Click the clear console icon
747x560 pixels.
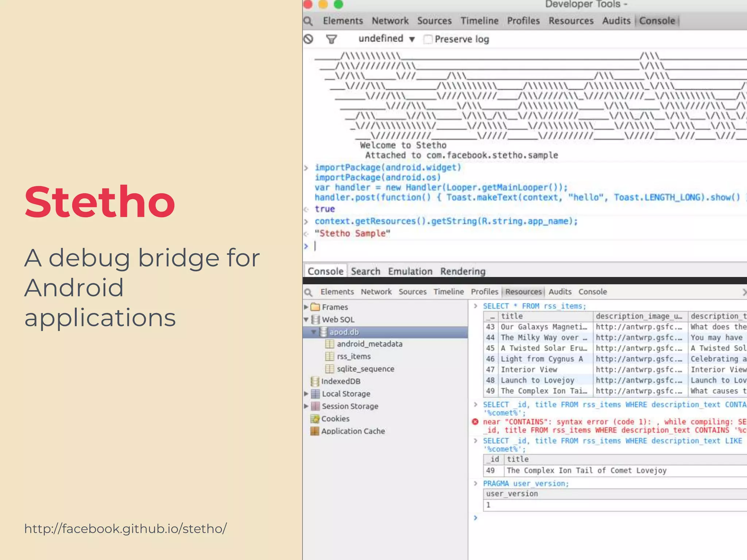309,39
